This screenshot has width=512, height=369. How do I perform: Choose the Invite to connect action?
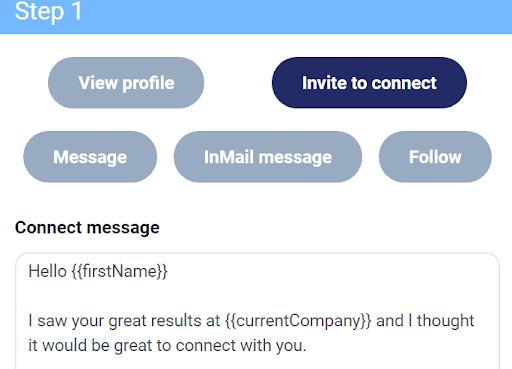(x=369, y=83)
